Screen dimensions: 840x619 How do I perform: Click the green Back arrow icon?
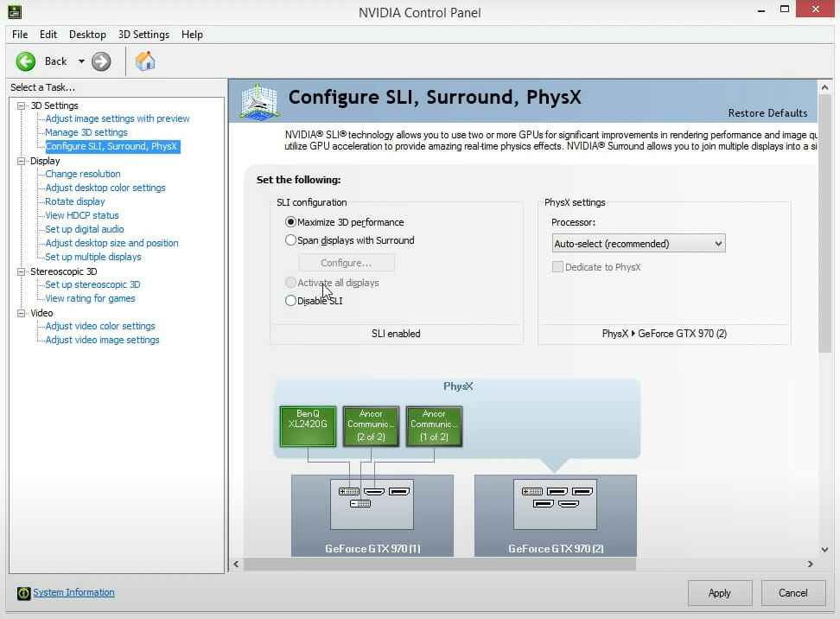pos(26,61)
